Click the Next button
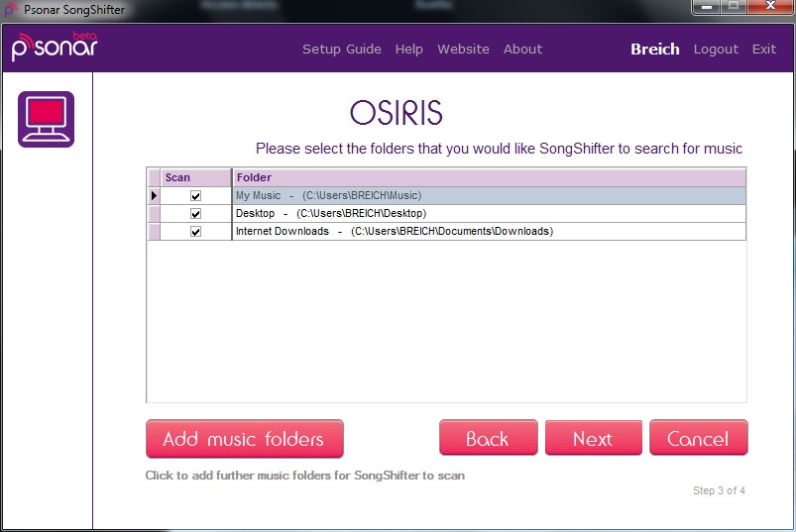 pyautogui.click(x=594, y=438)
